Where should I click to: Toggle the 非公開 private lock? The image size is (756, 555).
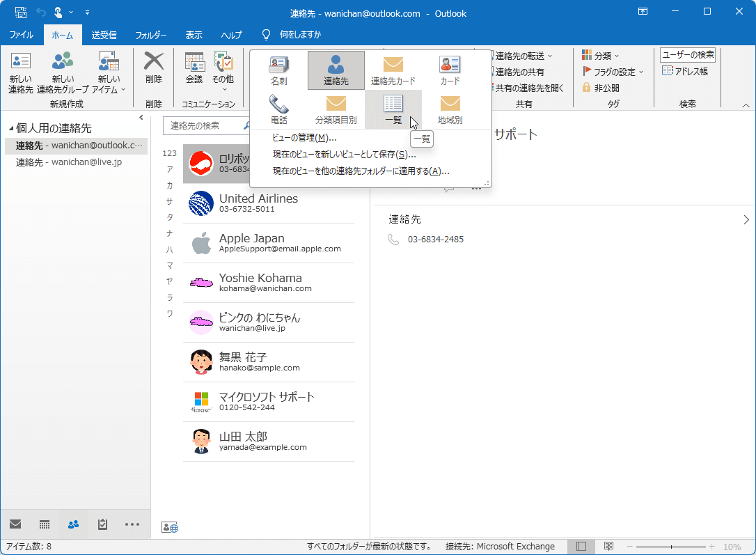click(601, 88)
